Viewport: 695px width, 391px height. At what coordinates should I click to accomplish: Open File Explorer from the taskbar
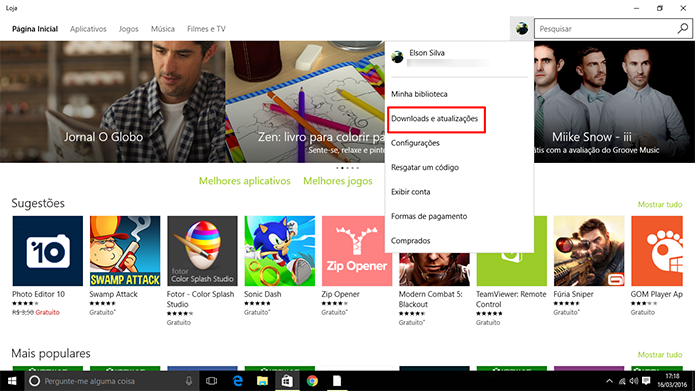[262, 381]
